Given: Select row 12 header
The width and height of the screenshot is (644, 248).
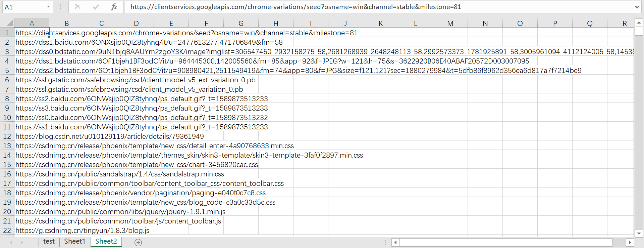Looking at the screenshot, I should (x=7, y=136).
